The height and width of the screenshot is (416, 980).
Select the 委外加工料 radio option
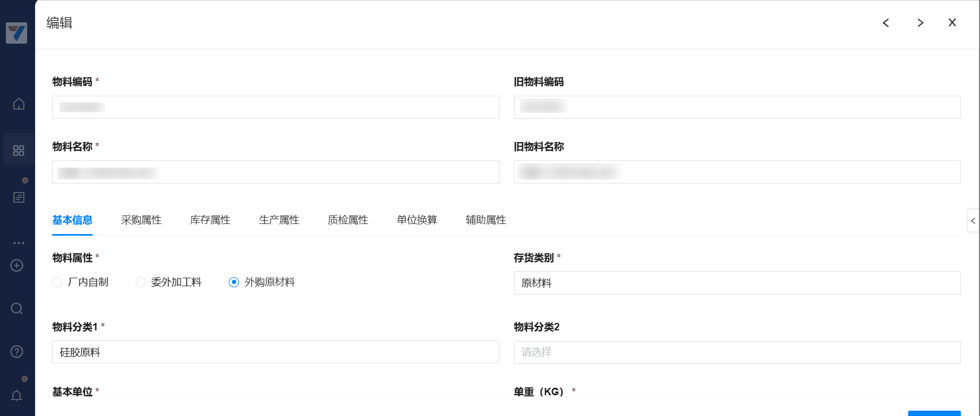[140, 282]
